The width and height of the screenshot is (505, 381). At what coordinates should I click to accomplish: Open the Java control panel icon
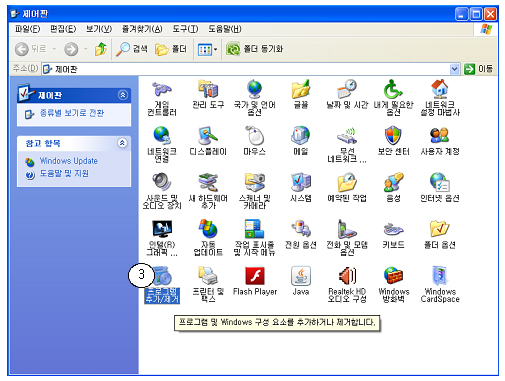(301, 276)
